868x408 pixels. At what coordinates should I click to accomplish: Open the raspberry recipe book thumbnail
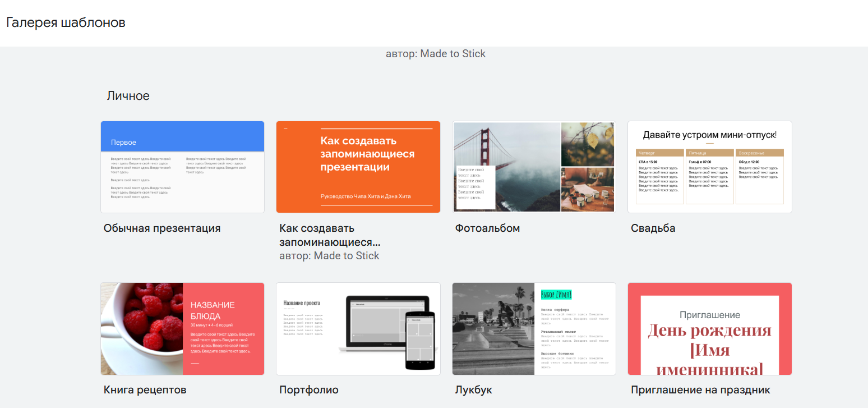[182, 329]
